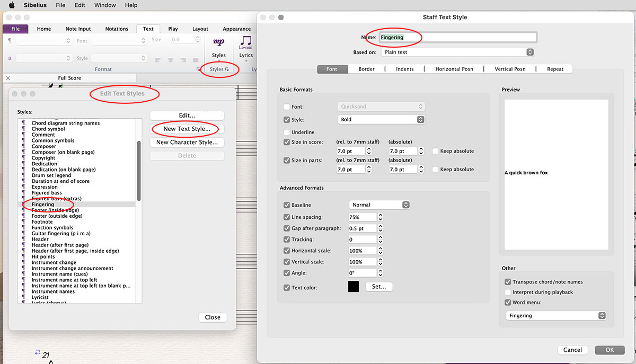The image size is (636, 364).
Task: Enable Interpret during playback checkbox
Action: (x=508, y=292)
